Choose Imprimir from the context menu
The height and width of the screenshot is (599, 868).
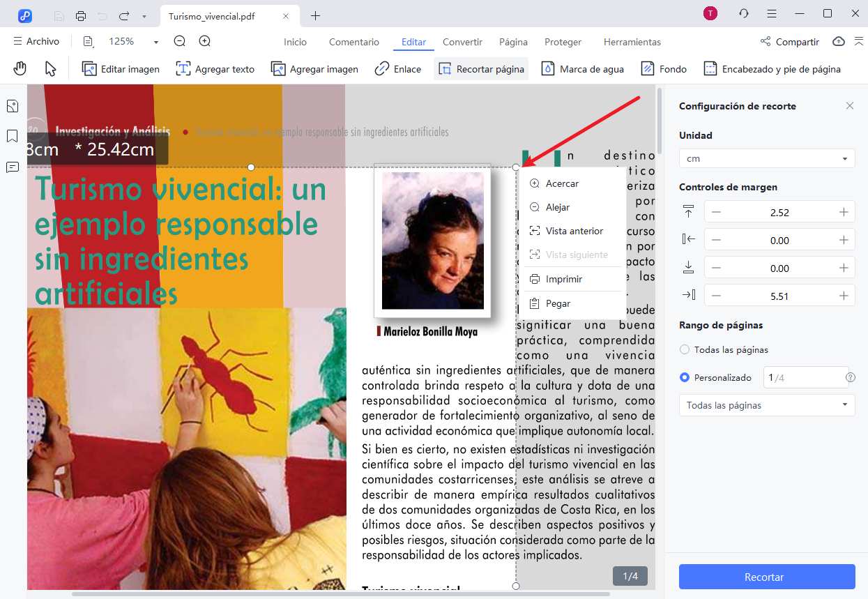pos(563,279)
